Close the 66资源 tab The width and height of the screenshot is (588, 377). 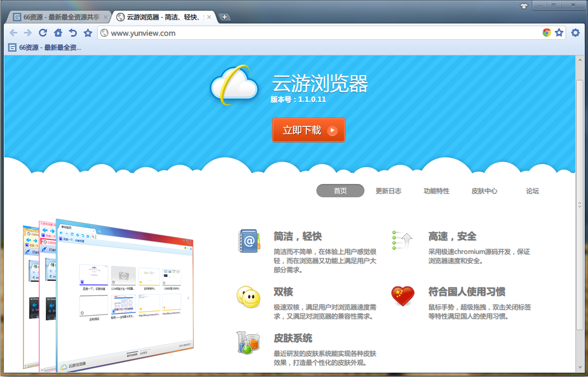(105, 17)
